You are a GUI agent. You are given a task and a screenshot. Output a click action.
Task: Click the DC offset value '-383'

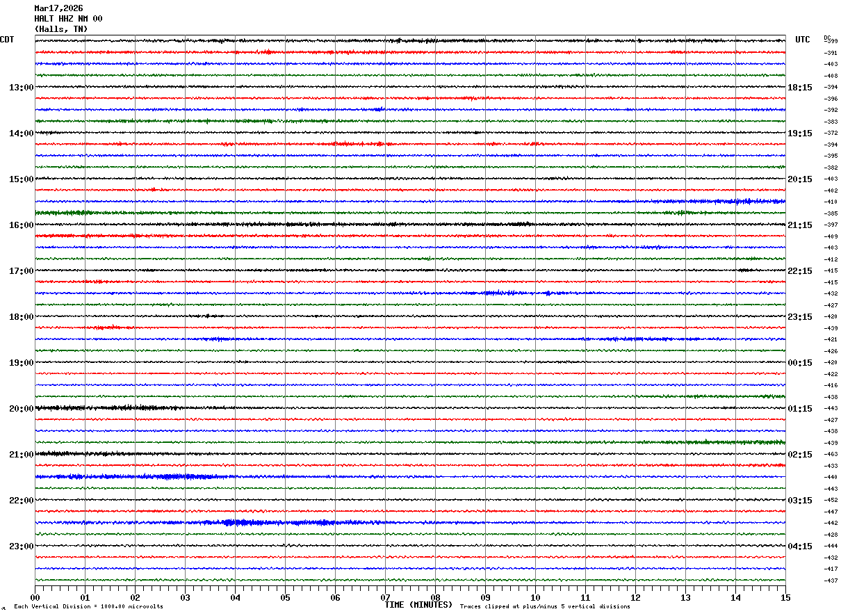831,122
